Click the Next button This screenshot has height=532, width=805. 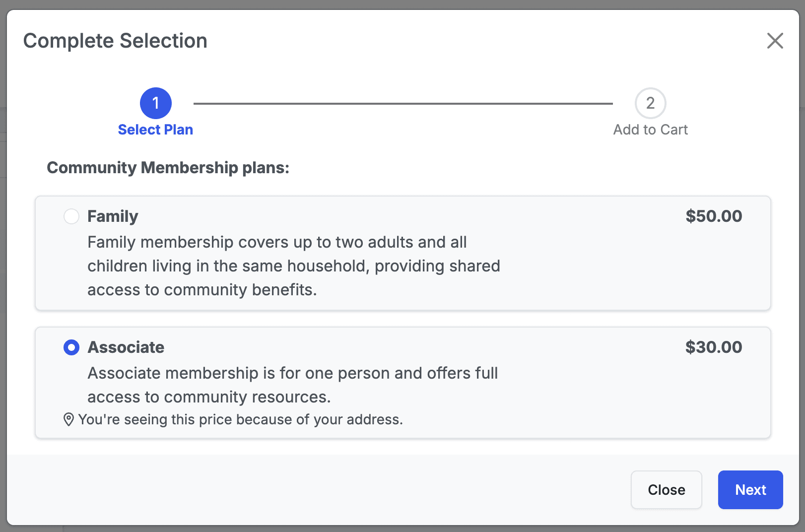(750, 490)
